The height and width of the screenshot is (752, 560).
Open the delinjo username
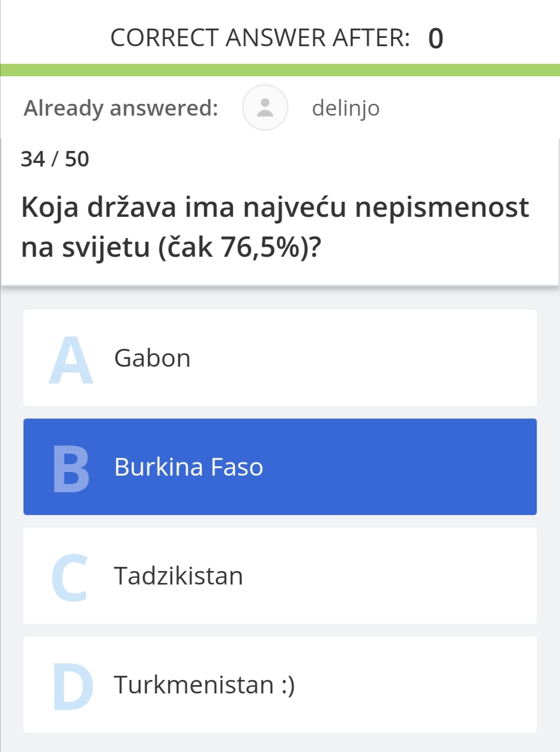point(346,108)
